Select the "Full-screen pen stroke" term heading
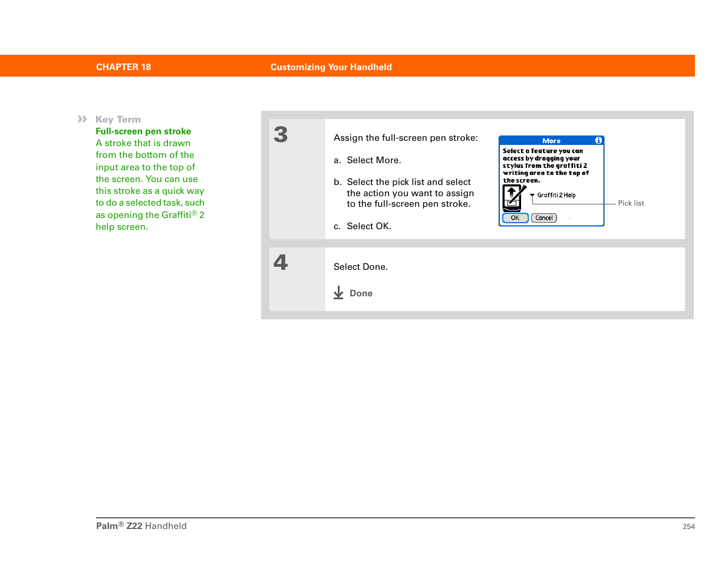The height and width of the screenshot is (562, 728). tap(143, 131)
